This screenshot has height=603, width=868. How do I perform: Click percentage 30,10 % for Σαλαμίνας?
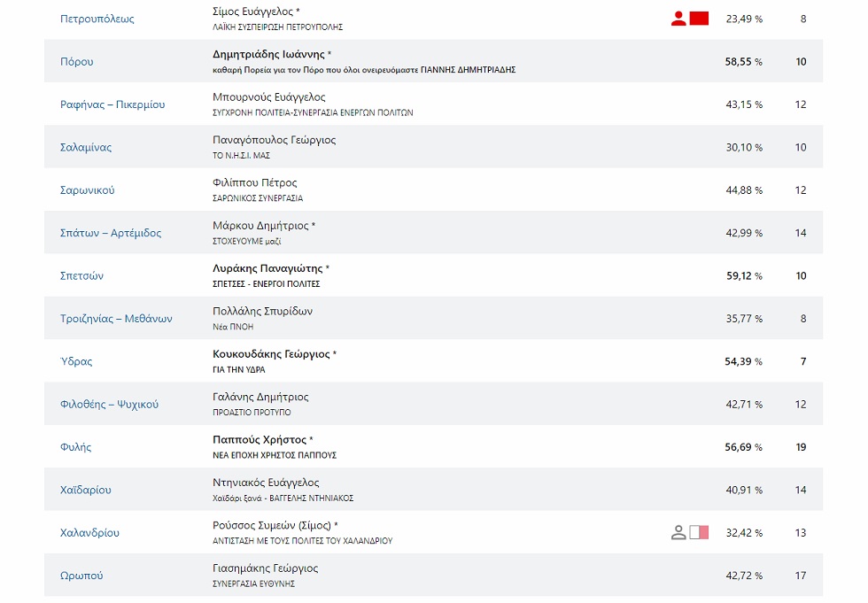tap(744, 147)
